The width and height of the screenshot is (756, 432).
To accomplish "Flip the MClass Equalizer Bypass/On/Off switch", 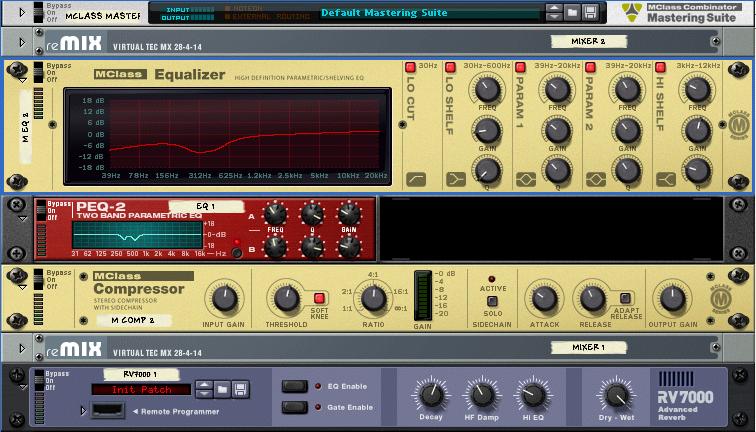I will coord(38,72).
